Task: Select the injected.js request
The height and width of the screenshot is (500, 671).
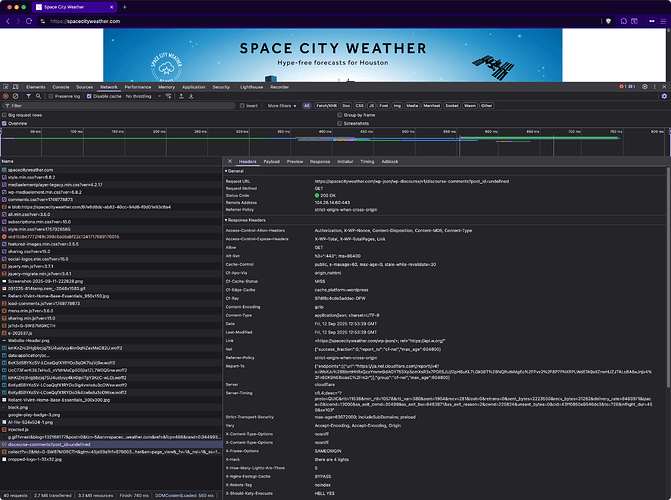Action: pyautogui.click(x=111, y=429)
